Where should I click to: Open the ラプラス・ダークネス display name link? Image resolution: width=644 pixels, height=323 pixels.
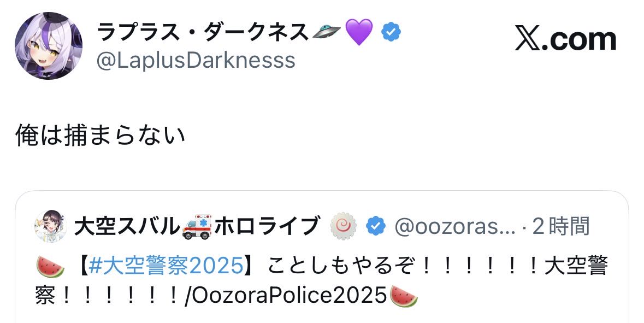[x=202, y=33]
